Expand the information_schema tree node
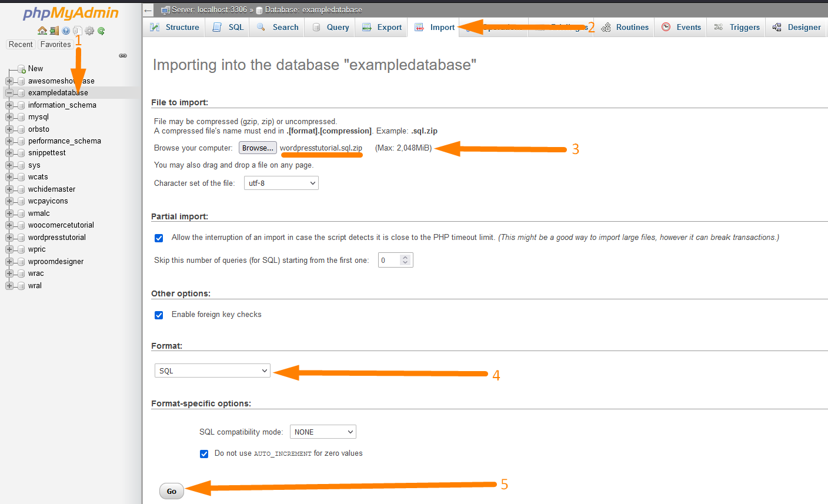Viewport: 828px width, 504px height. pyautogui.click(x=9, y=105)
